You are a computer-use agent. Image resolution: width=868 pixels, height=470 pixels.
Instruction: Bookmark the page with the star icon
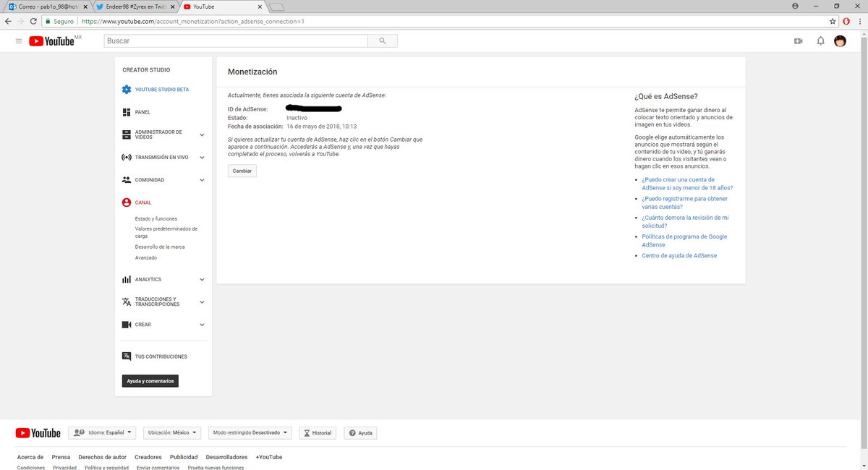(833, 21)
